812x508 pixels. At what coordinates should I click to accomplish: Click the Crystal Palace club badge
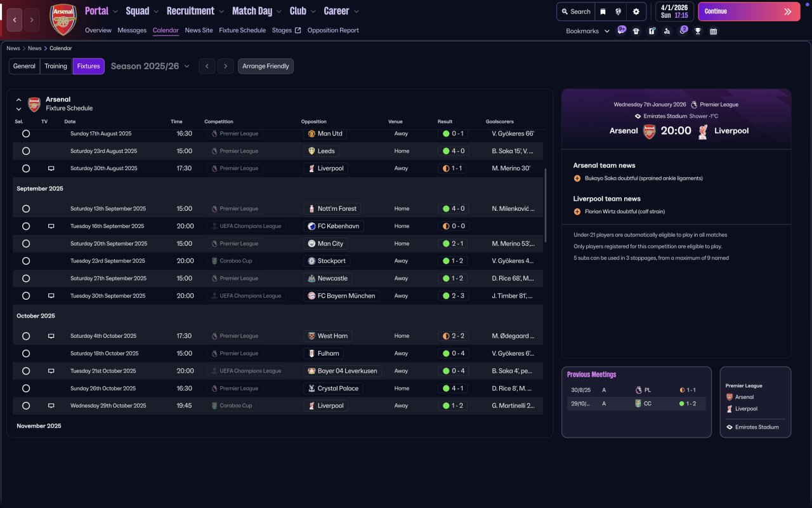pyautogui.click(x=311, y=388)
